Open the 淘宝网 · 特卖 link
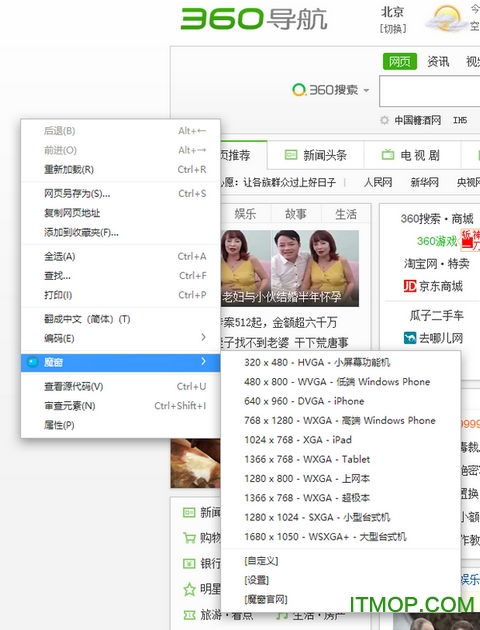The image size is (480, 630). (437, 264)
